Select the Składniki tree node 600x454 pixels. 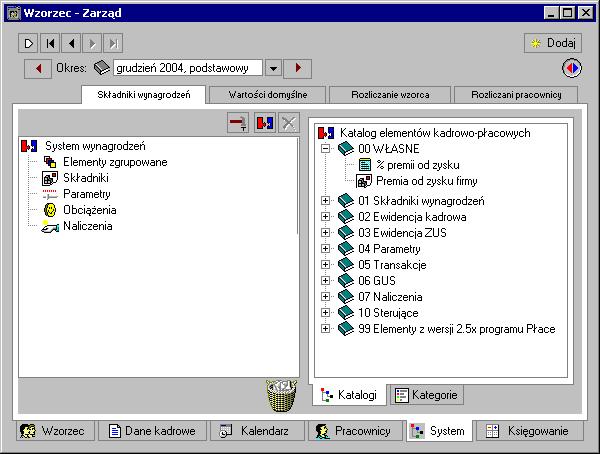point(86,178)
